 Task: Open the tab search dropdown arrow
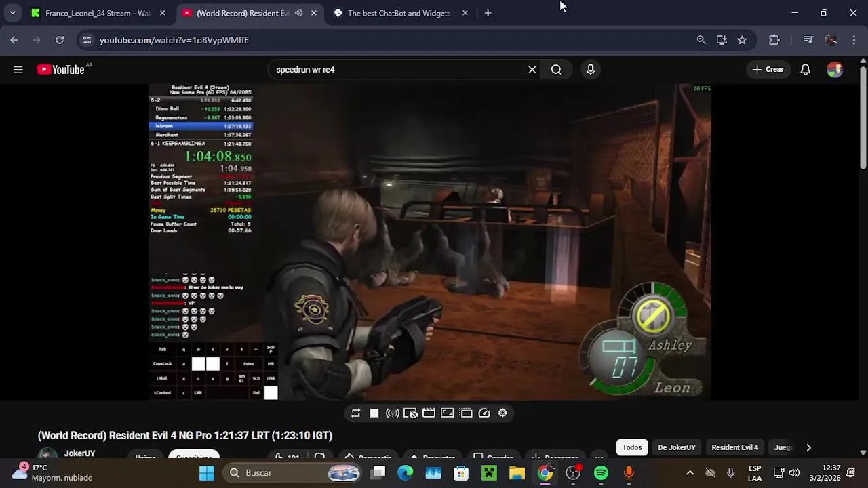[12, 13]
